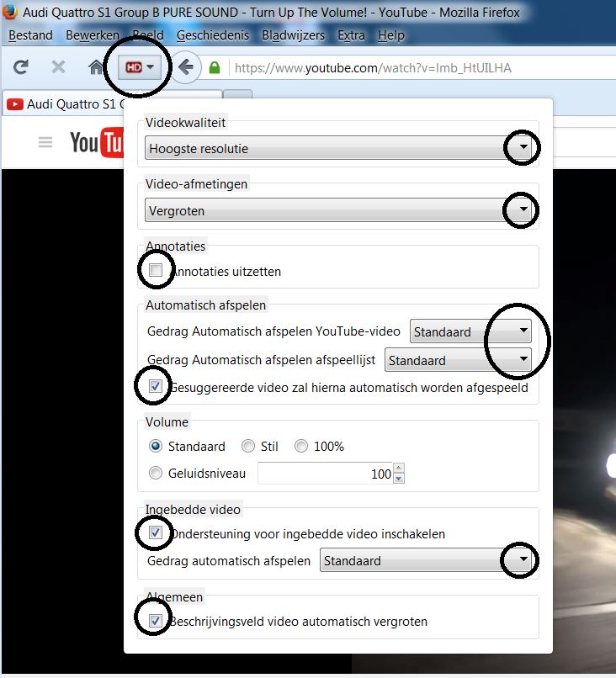Viewport: 616px width, 678px height.
Task: Open the Beeld menu
Action: click(x=148, y=35)
